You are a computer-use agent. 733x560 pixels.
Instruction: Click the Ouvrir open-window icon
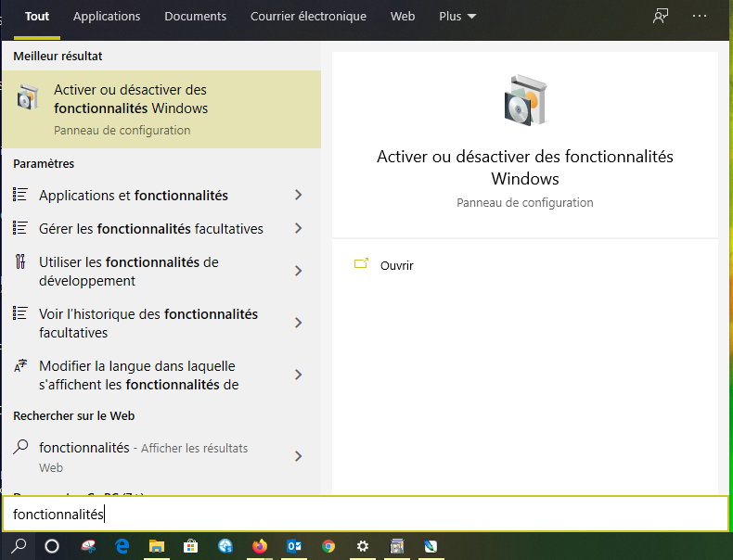361,264
